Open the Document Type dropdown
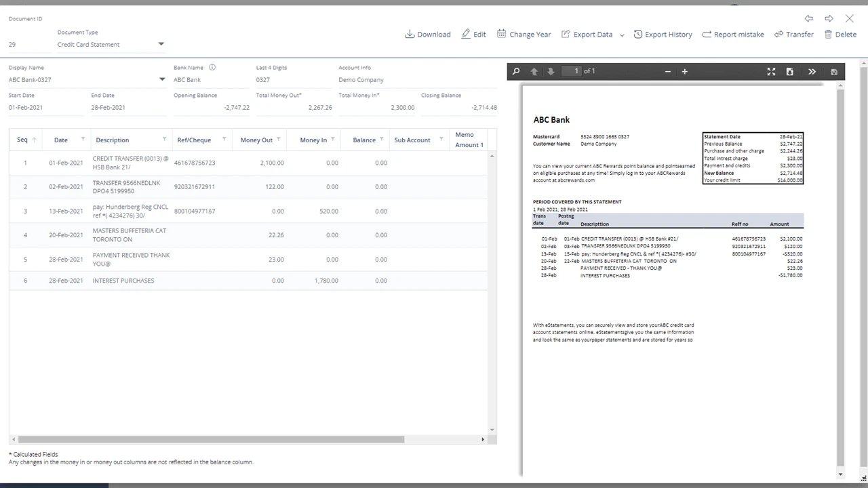Image resolution: width=868 pixels, height=488 pixels. click(x=161, y=44)
